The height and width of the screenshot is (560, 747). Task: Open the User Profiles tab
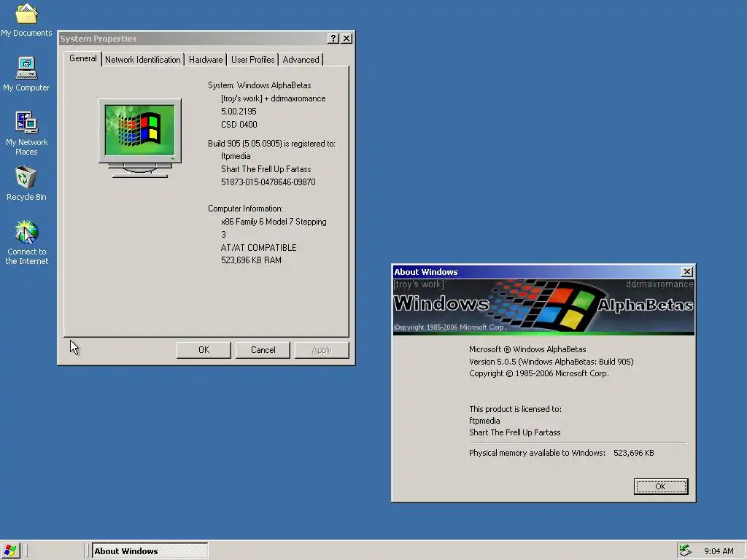[252, 60]
